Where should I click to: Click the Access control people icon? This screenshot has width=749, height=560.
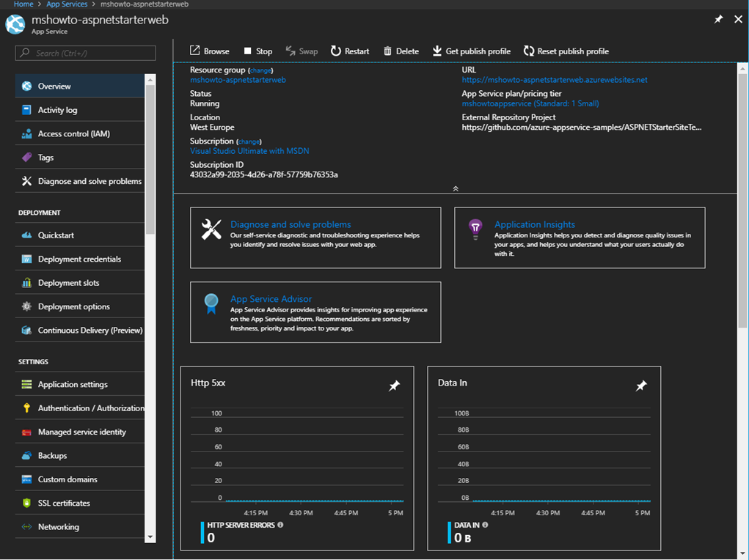click(x=26, y=133)
